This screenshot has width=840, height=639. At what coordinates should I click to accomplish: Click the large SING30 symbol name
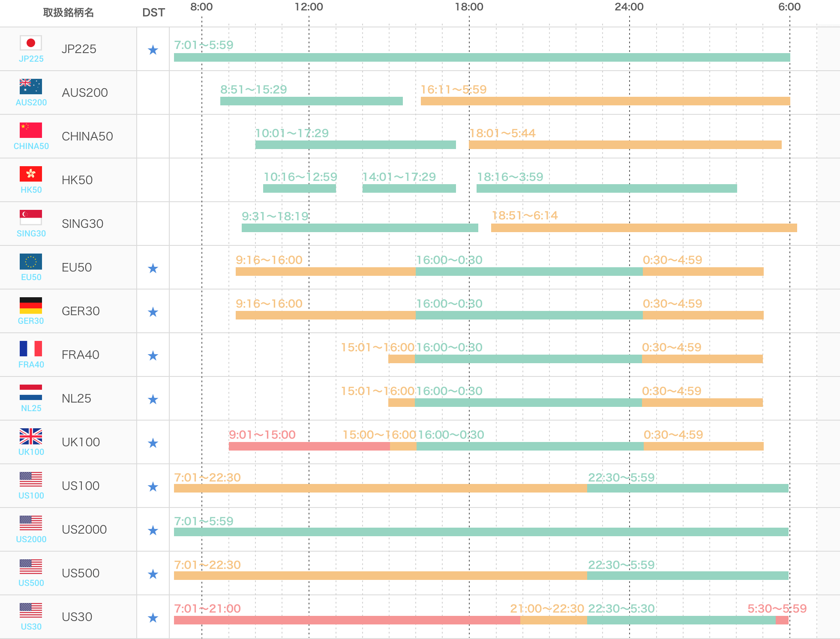[83, 224]
